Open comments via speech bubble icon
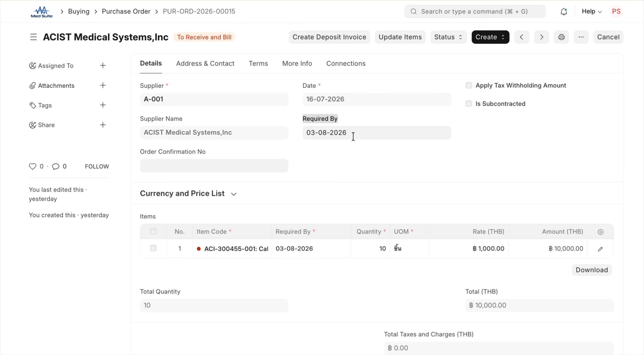This screenshot has width=644, height=355. (x=56, y=166)
